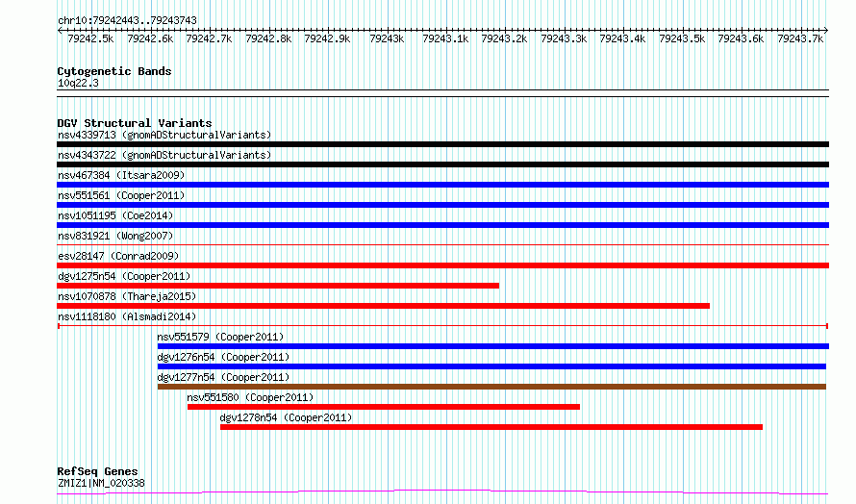The image size is (856, 504).
Task: Open the dgv1277n54 (Cooper2011) label
Action: (223, 377)
